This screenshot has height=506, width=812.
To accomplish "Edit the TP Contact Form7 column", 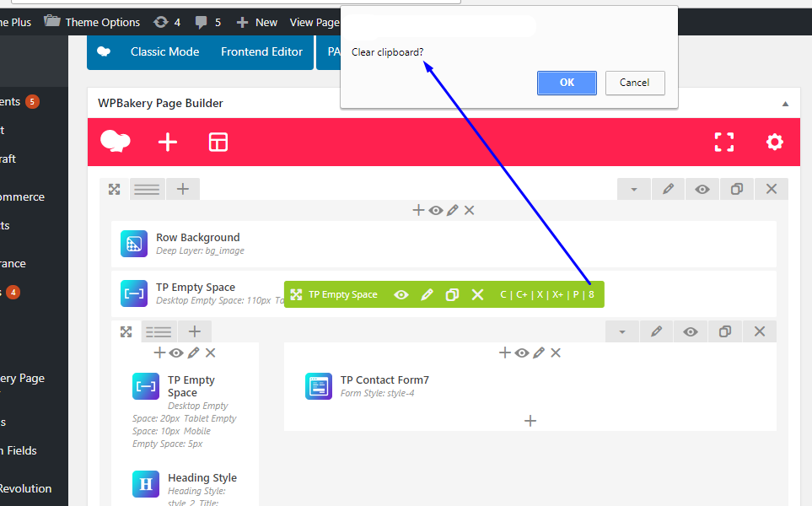I will [x=539, y=353].
